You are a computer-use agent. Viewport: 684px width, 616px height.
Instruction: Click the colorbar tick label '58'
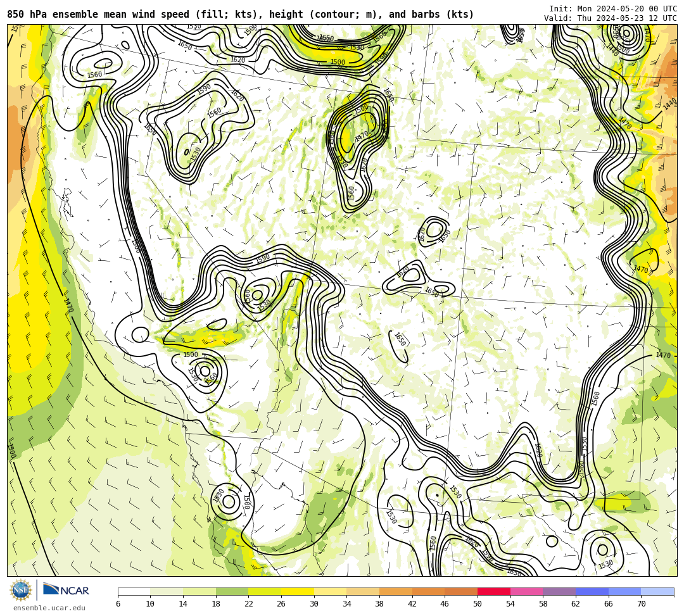[x=543, y=604]
